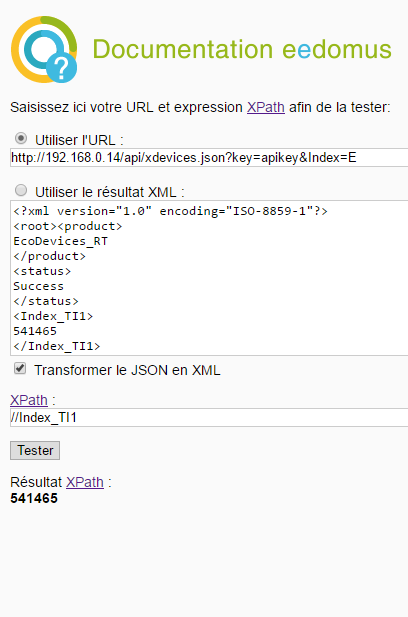408x617 pixels.
Task: Click the xml version declaration line in the textarea
Action: pyautogui.click(x=170, y=211)
